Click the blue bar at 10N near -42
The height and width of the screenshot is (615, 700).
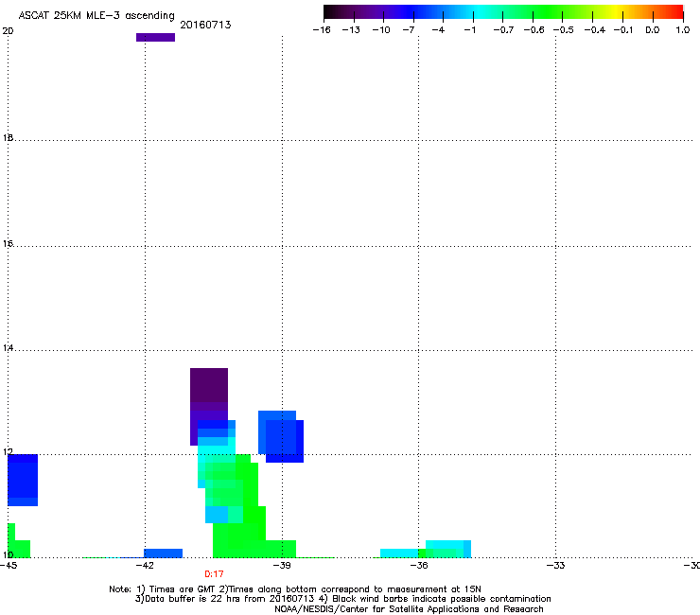click(x=163, y=553)
